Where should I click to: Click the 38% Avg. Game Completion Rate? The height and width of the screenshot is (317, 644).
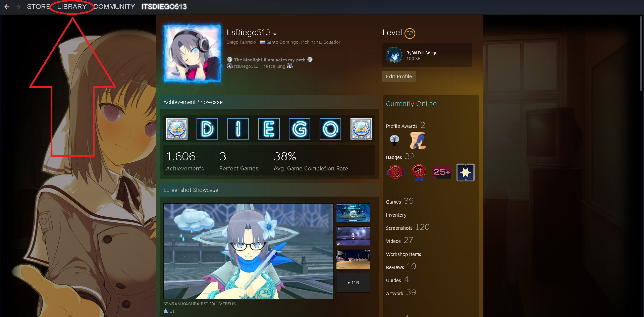311,161
